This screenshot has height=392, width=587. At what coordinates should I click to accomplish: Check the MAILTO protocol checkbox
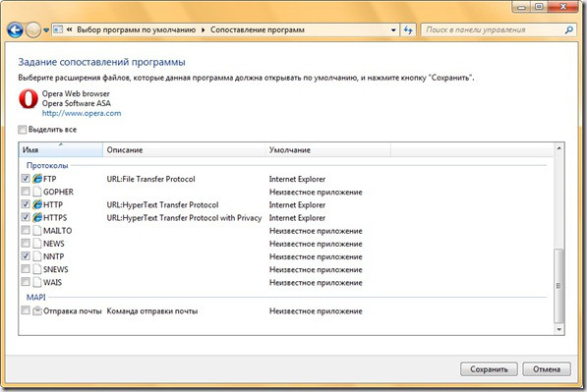coord(26,230)
